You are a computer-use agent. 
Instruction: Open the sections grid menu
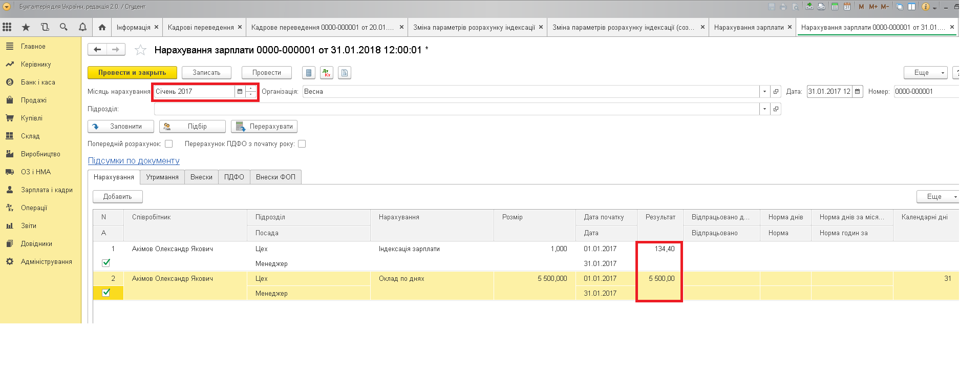tap(7, 27)
